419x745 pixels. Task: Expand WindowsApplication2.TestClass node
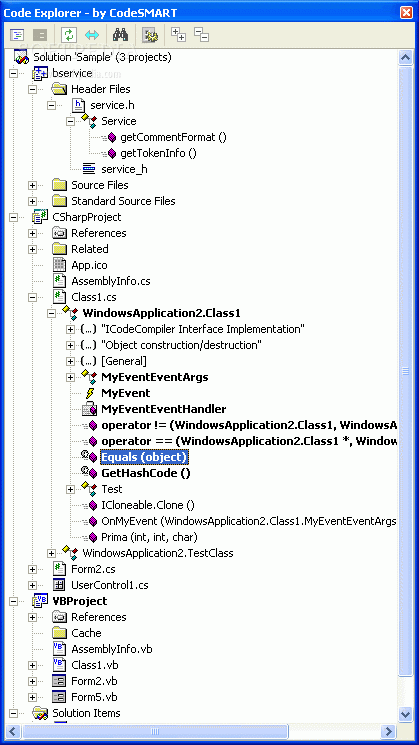click(x=51, y=553)
